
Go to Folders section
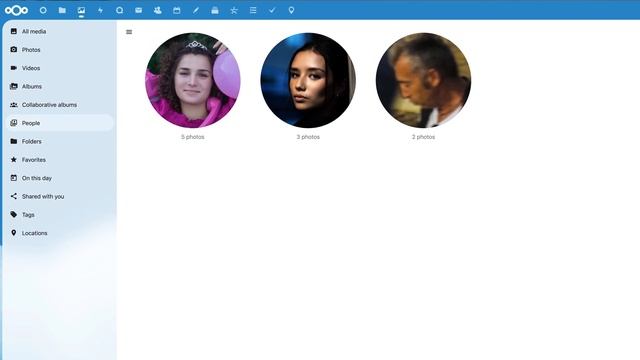[60, 141]
